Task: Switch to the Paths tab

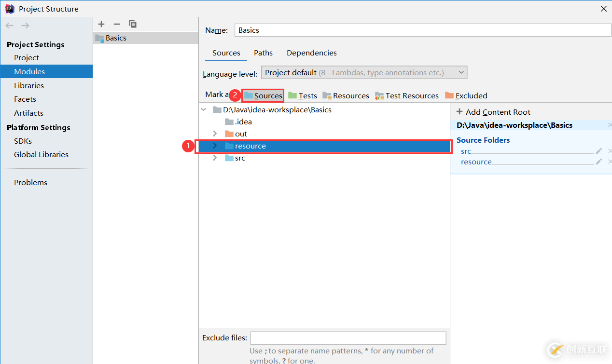Action: [x=263, y=53]
